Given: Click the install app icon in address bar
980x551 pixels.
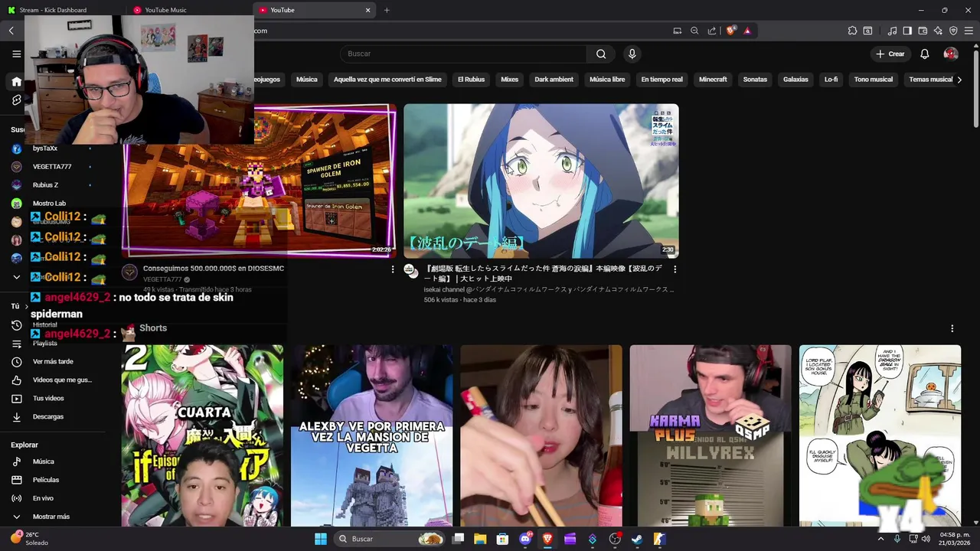Looking at the screenshot, I should pyautogui.click(x=678, y=31).
